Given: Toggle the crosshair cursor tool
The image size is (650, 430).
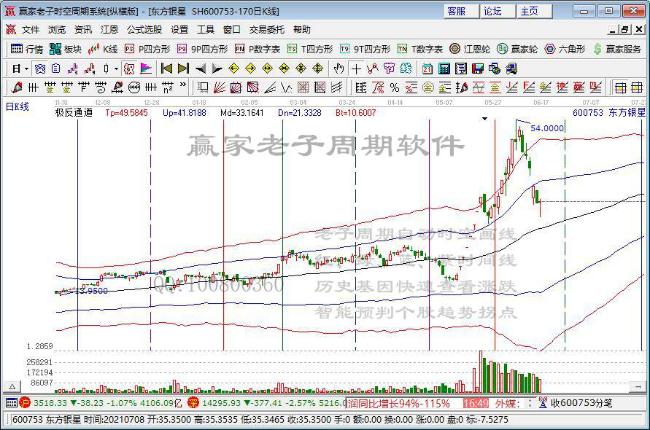Looking at the screenshot, I should 356,69.
